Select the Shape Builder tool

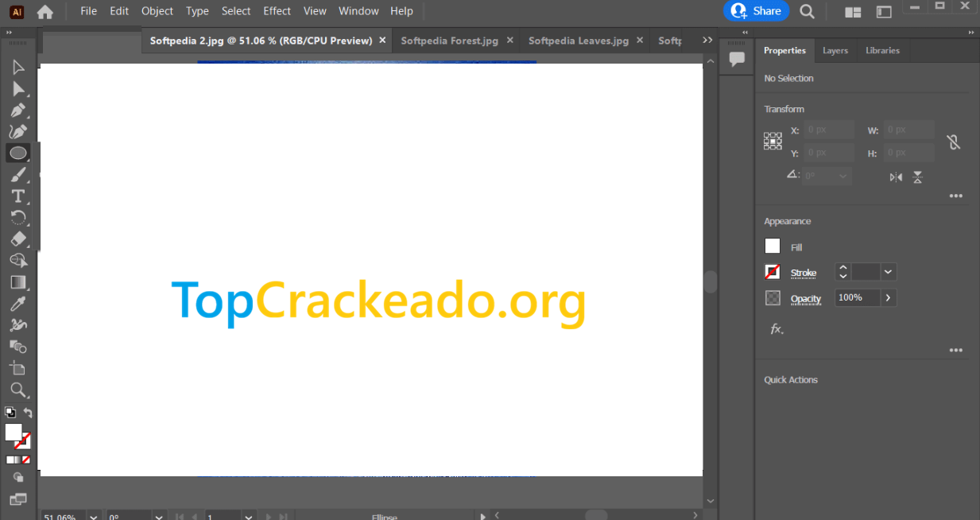point(18,261)
